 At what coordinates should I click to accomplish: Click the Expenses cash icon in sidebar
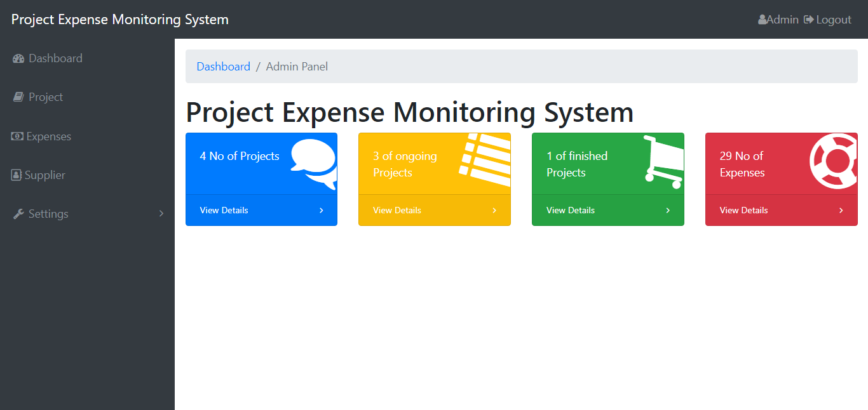[x=16, y=136]
